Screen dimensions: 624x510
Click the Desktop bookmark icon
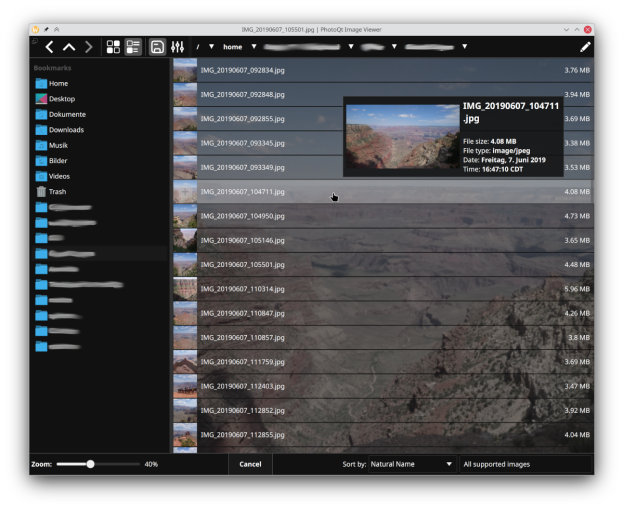(41, 99)
